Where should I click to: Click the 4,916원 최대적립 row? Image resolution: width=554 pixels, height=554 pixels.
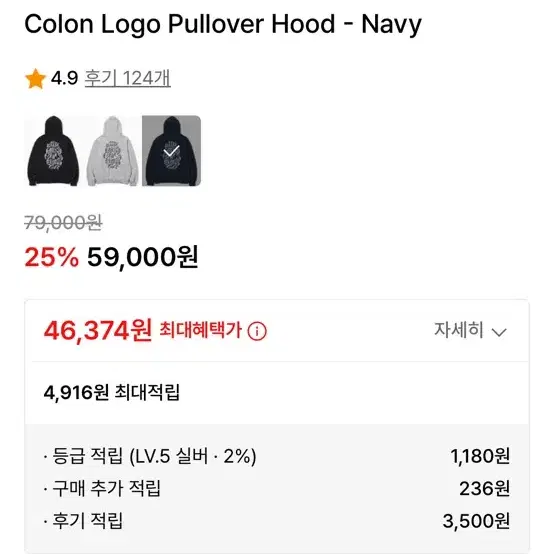pos(277,393)
